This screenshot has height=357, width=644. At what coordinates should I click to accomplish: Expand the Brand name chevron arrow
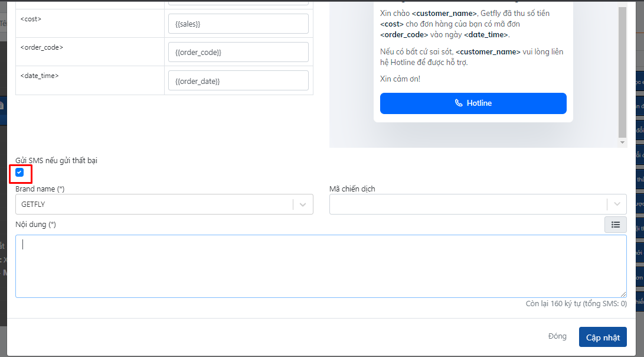click(x=303, y=205)
